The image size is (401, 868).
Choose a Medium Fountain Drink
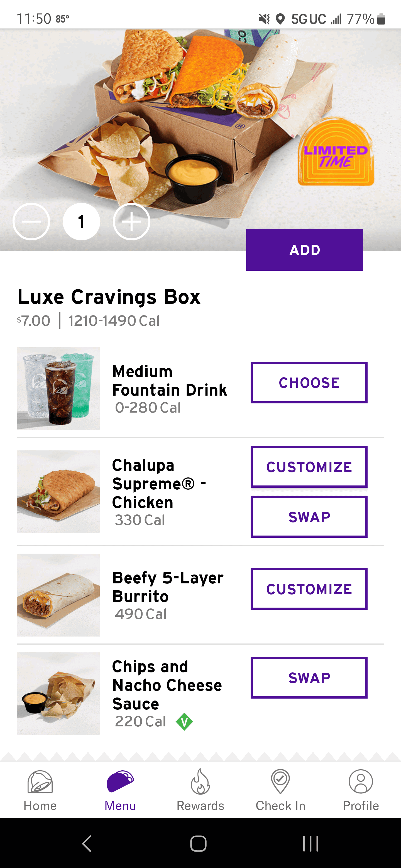(x=309, y=383)
